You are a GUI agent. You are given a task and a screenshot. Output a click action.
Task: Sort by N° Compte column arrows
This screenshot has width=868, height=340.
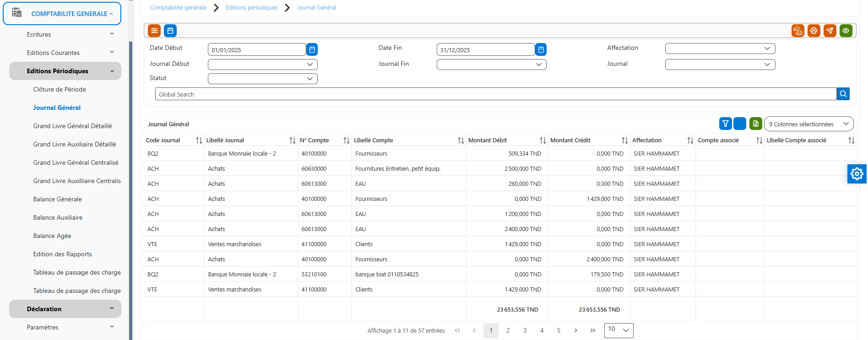point(347,140)
